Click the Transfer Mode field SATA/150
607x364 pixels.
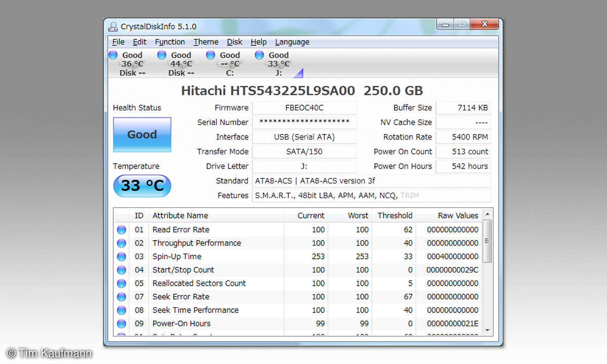point(305,152)
